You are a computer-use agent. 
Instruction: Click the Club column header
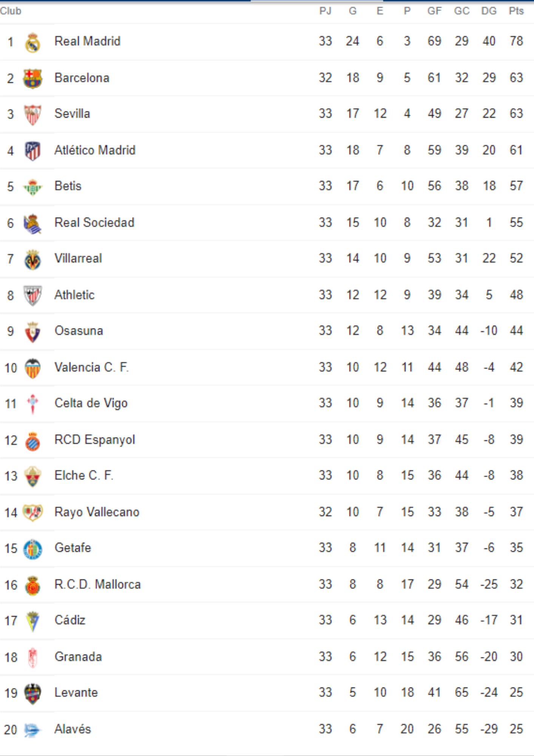coord(11,11)
